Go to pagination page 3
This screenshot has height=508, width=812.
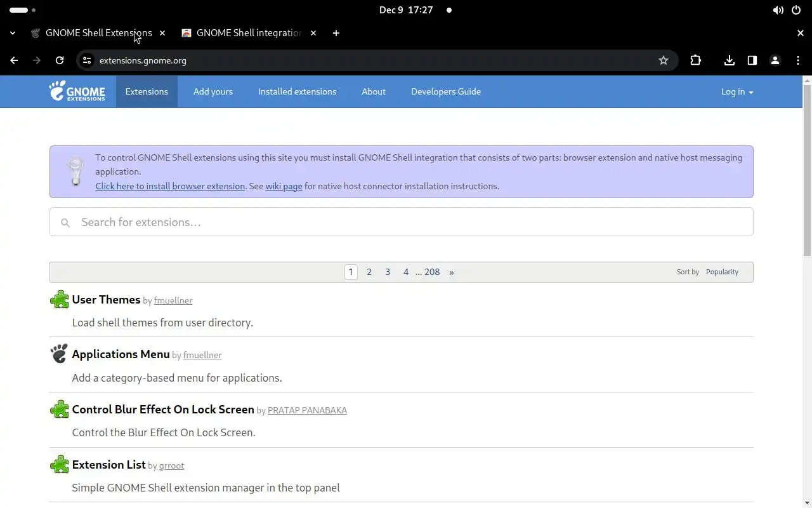click(x=388, y=272)
